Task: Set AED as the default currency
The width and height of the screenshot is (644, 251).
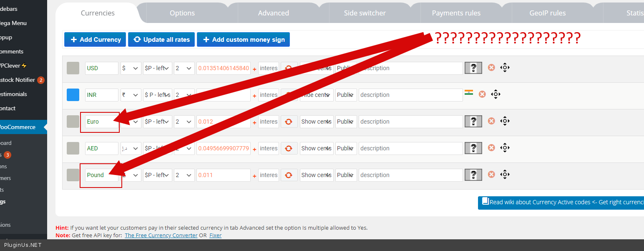Action: [x=73, y=148]
